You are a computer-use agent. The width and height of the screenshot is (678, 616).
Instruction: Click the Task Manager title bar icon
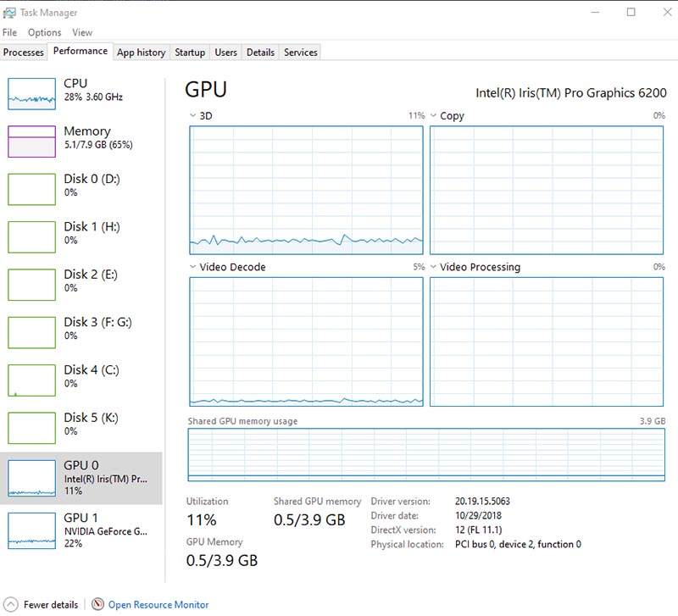[9, 13]
